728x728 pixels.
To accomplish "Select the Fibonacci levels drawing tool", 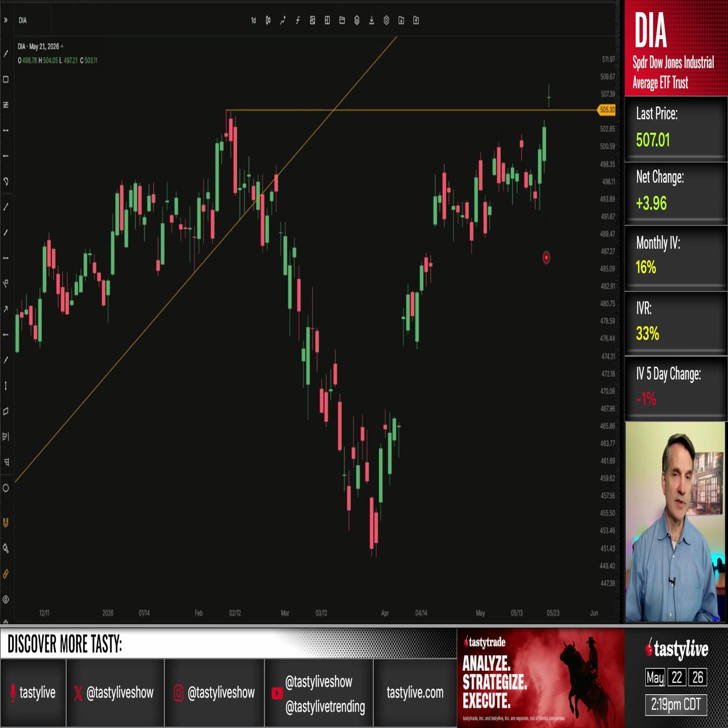I will pos(6,105).
